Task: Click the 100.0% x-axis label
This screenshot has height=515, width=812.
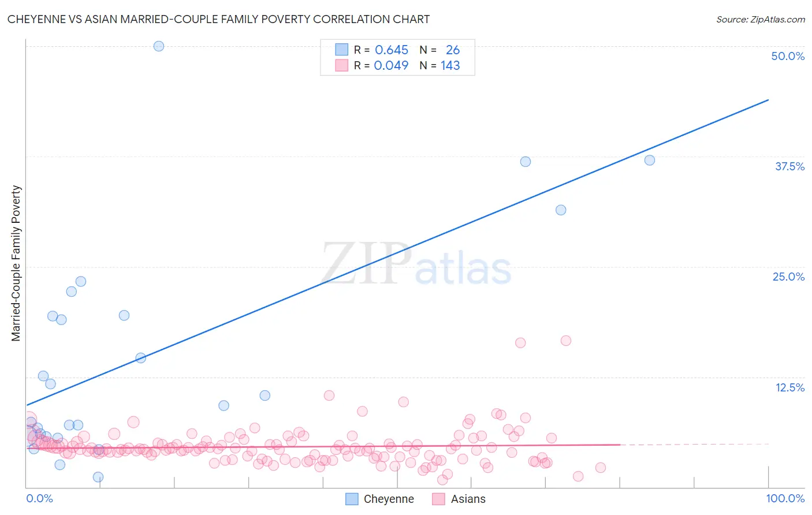Action: pyautogui.click(x=785, y=498)
